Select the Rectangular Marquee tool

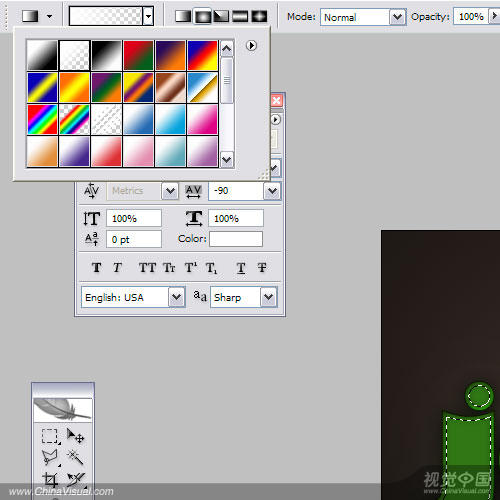point(50,436)
